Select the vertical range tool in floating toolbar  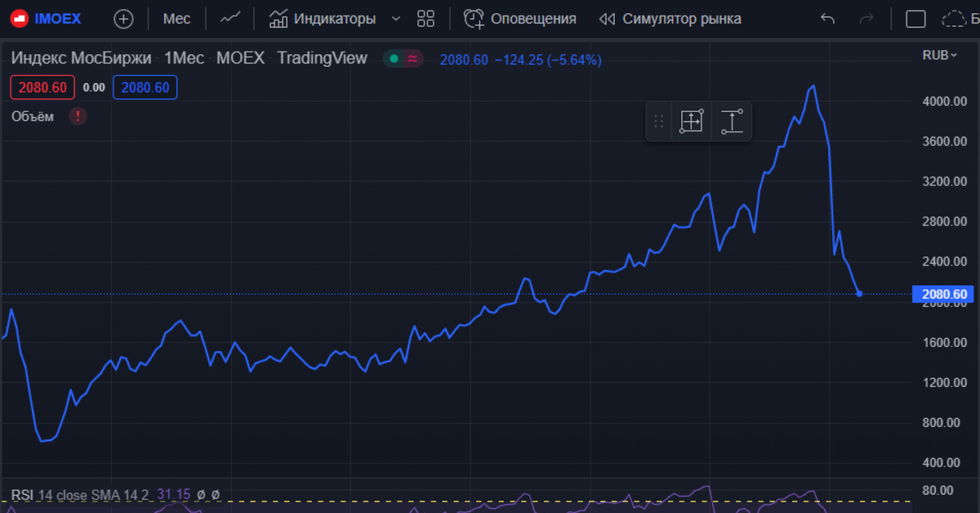(732, 122)
